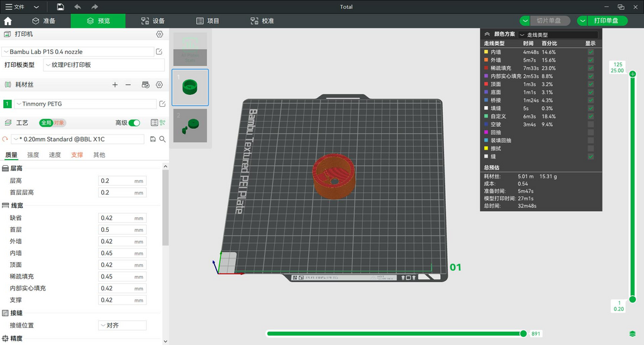Open Bambu Lab P1S printer dropdown
The height and width of the screenshot is (345, 644).
coord(78,52)
